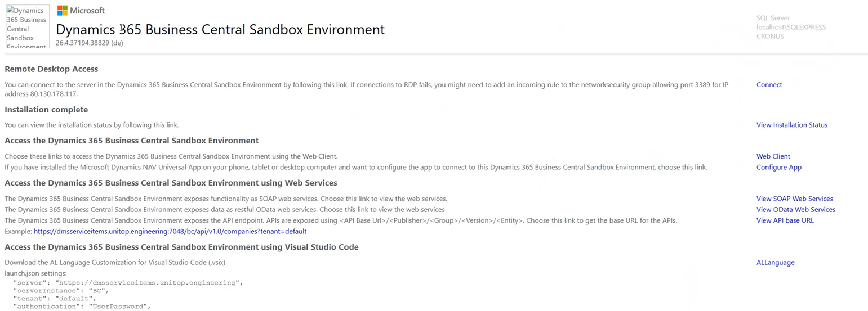Image resolution: width=868 pixels, height=311 pixels.
Task: Click the "server" line in launch.json settings
Action: (x=128, y=283)
